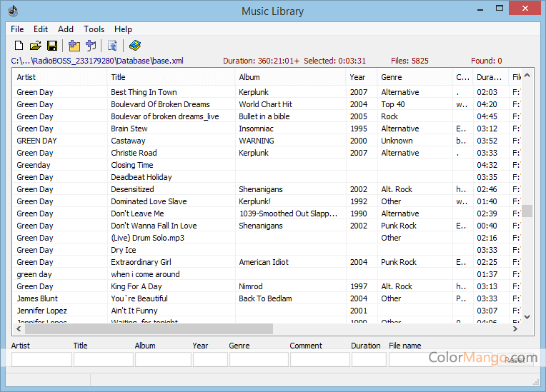Click the Album filter input field
Screen dimensions: 546x392
[x=162, y=359]
